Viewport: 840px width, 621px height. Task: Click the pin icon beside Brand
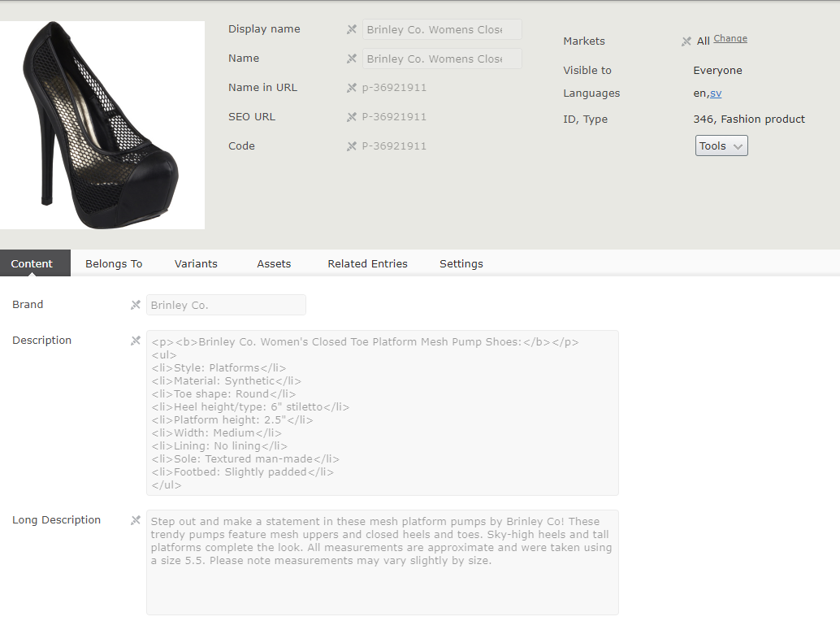click(136, 305)
